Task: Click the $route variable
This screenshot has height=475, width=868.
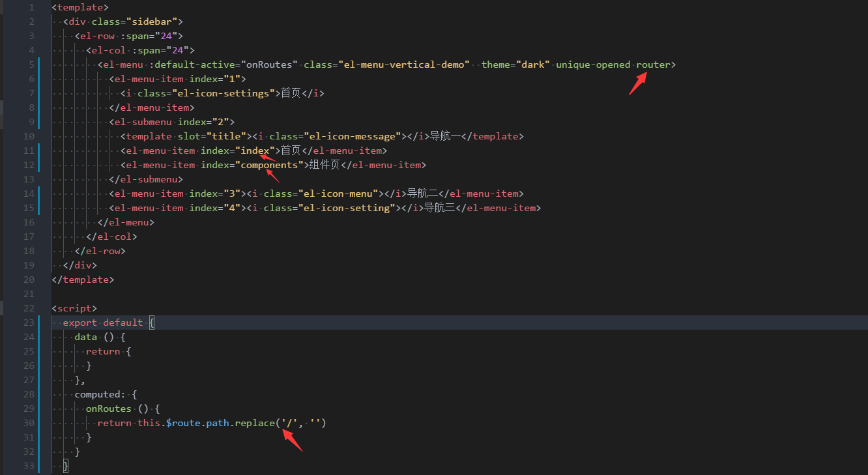Action: coord(183,423)
